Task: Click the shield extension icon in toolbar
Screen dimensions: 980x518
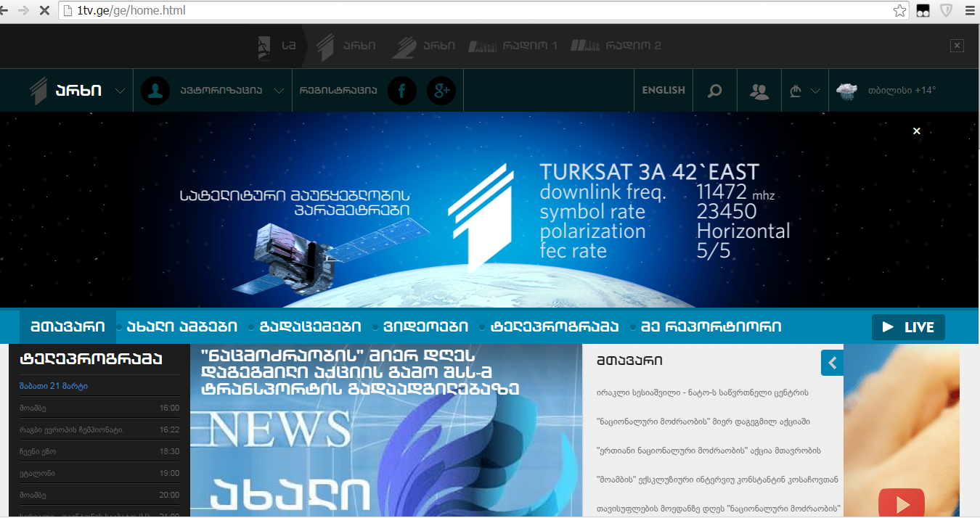Action: point(946,10)
